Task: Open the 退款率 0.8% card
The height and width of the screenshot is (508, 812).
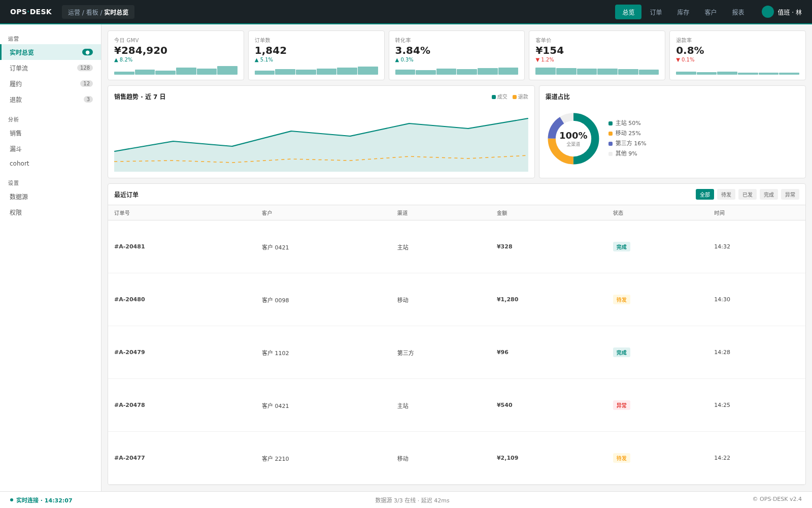Action: coord(737,55)
